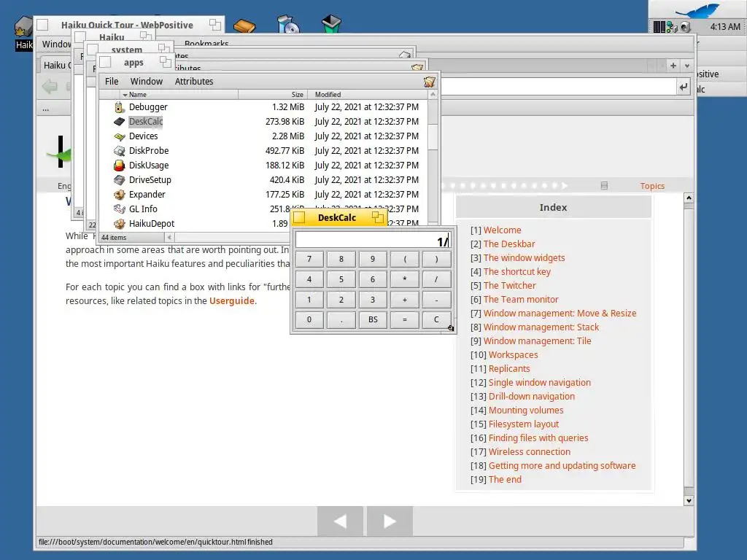Open the Userguide link
Viewport: 747px width, 560px height.
(x=231, y=301)
